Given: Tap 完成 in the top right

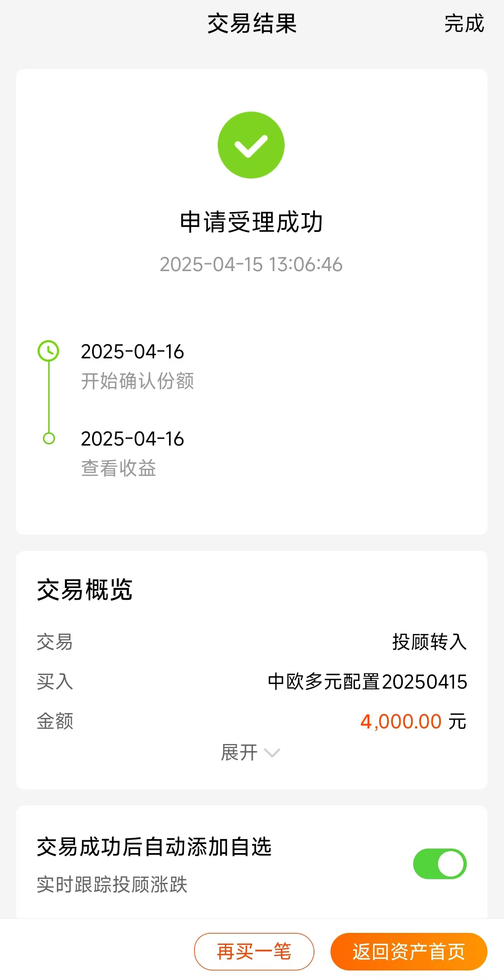Looking at the screenshot, I should point(464,24).
